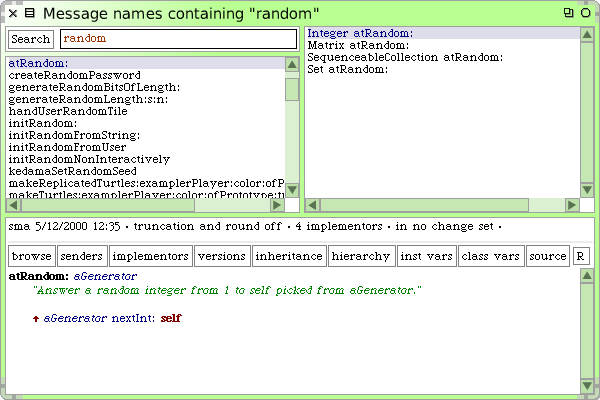Select SequenceableCollection atRandom: implementor
Viewport: 600px width, 400px height.
pyautogui.click(x=405, y=57)
